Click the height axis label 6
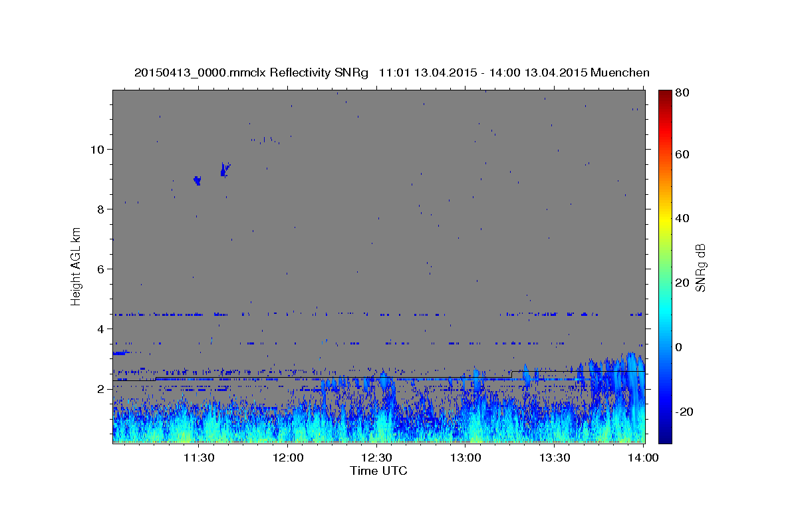The image size is (798, 532). coord(101,269)
